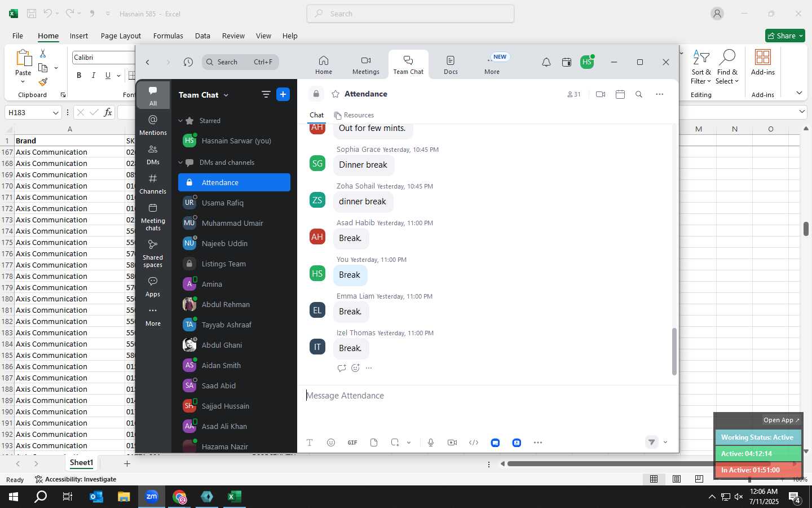Image resolution: width=812 pixels, height=508 pixels.
Task: Open Usama Rafiq chat
Action: pyautogui.click(x=234, y=203)
